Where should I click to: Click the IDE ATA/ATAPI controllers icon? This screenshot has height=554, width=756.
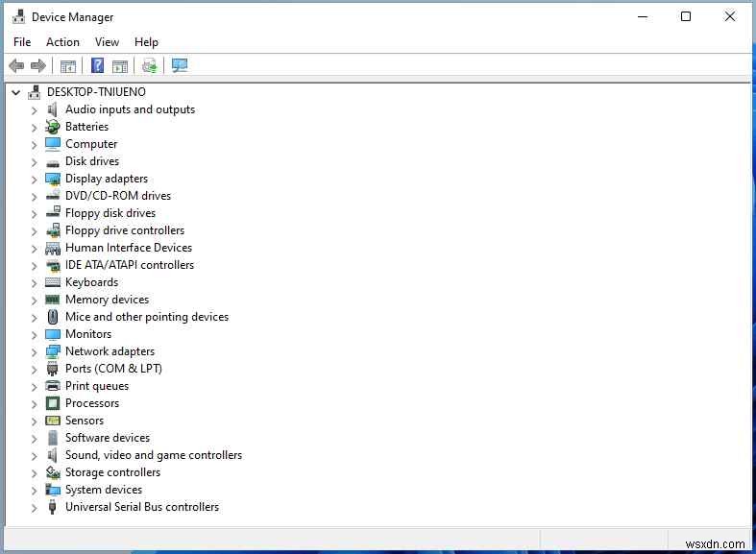point(53,265)
